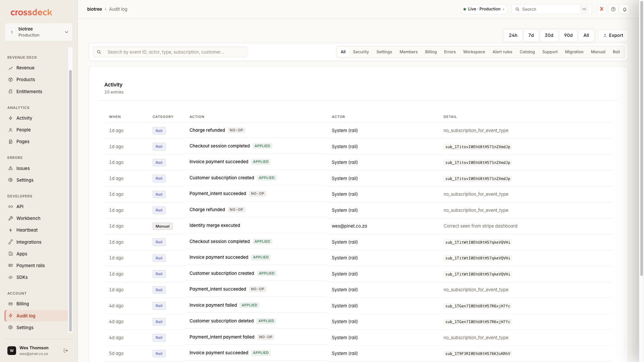Screen dimensions: 644x362
Task: Select the All time range
Action: tap(586, 36)
